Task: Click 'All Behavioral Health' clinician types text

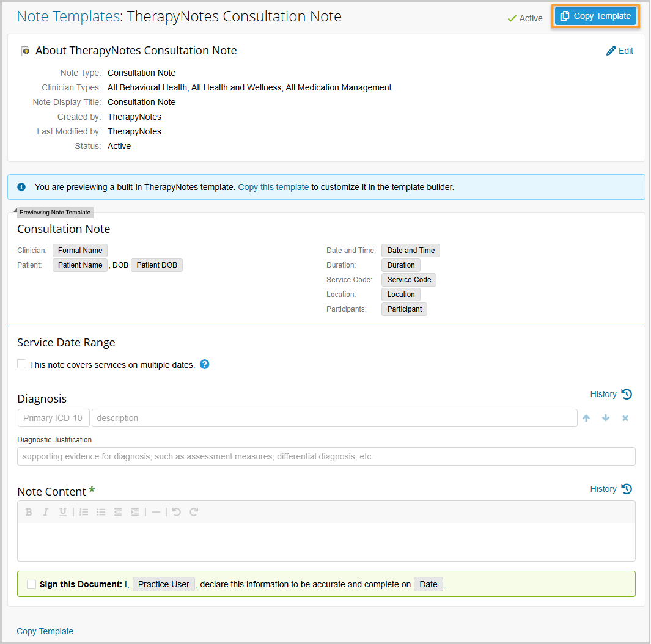Action: (x=147, y=87)
